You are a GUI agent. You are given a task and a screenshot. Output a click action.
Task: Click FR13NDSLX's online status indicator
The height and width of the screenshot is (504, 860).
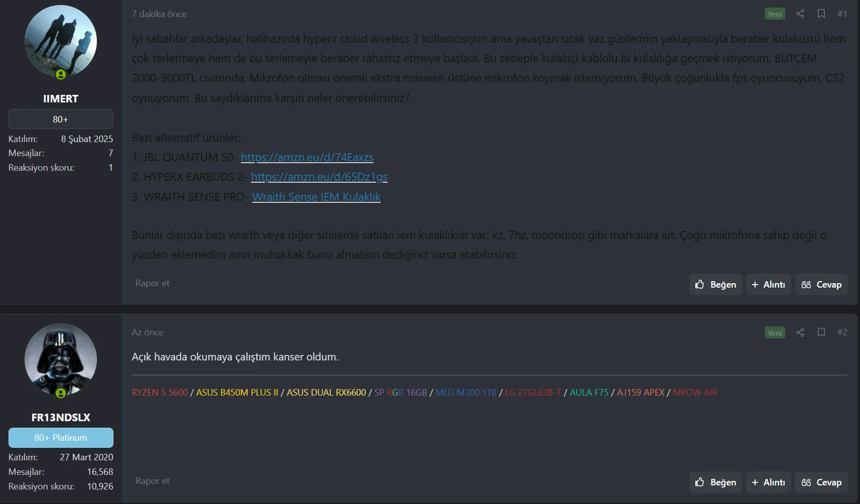[61, 393]
